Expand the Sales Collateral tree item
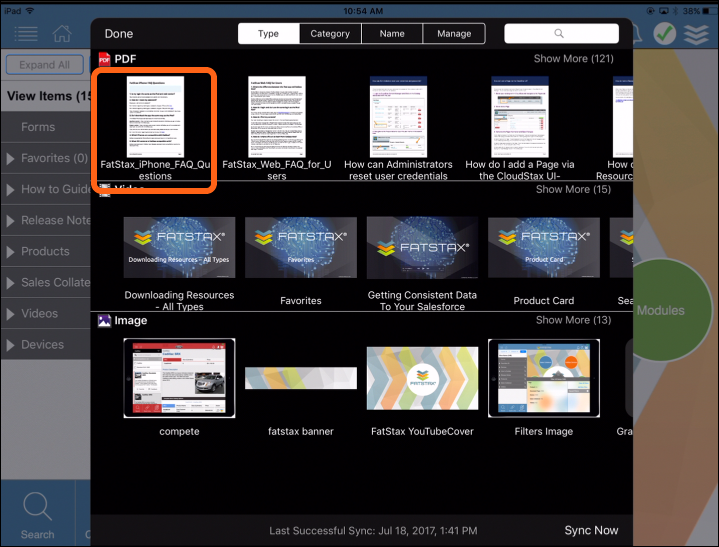Image resolution: width=719 pixels, height=547 pixels. click(x=46, y=282)
